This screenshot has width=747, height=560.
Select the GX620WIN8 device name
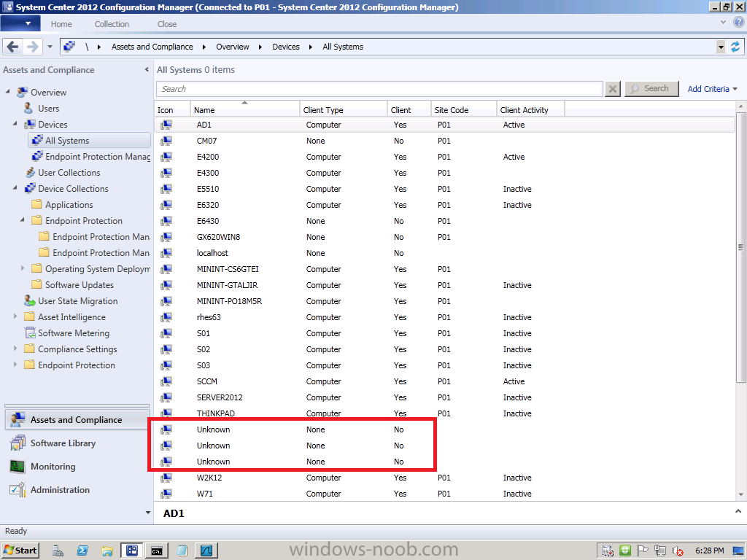(218, 237)
